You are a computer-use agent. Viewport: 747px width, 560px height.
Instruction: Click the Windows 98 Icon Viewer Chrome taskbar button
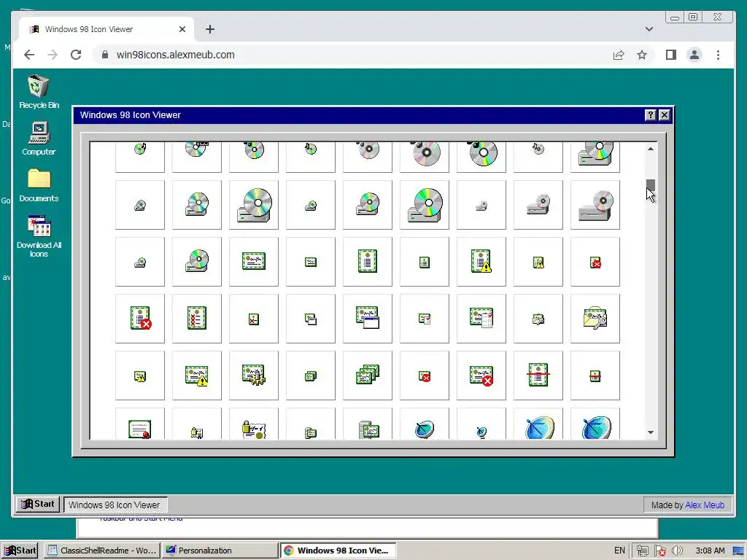tap(337, 551)
